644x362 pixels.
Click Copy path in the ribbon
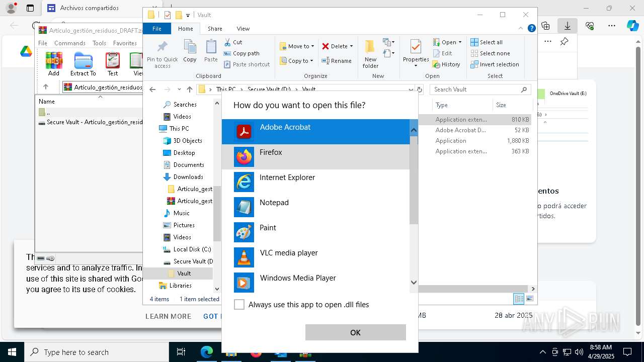click(242, 53)
